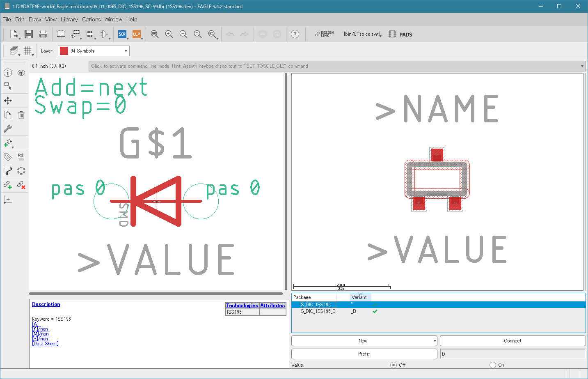
Task: Select the Change wrench tool
Action: [8, 129]
